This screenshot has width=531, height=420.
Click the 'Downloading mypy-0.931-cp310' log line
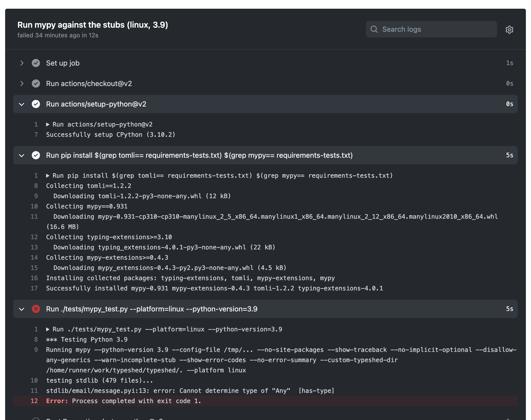click(272, 222)
